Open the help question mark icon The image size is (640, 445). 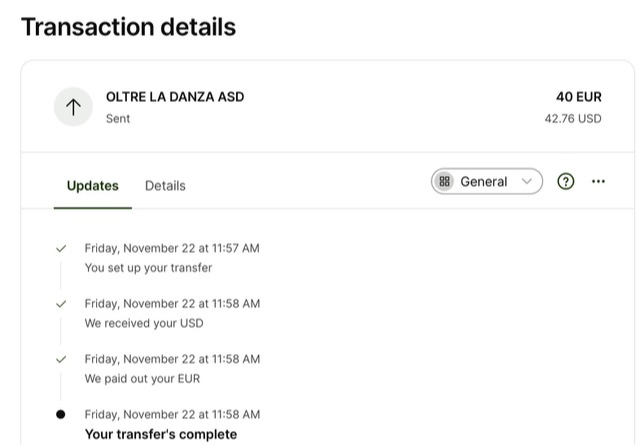point(566,181)
